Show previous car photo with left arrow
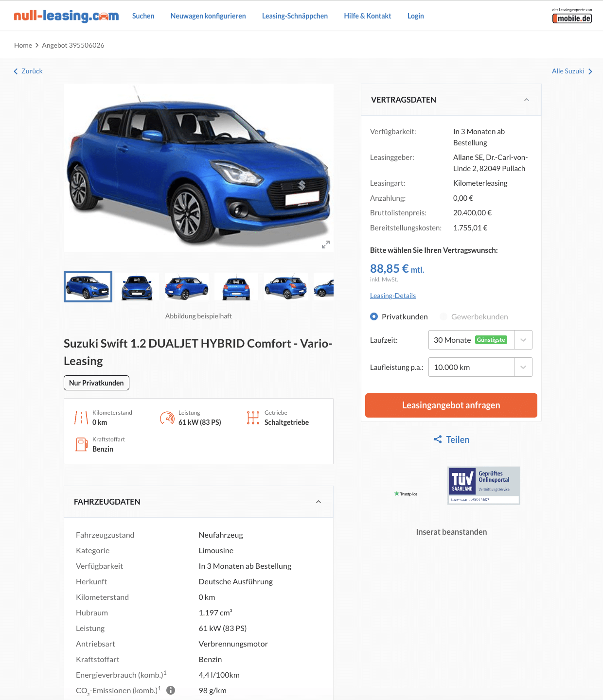This screenshot has height=700, width=603. point(76,168)
